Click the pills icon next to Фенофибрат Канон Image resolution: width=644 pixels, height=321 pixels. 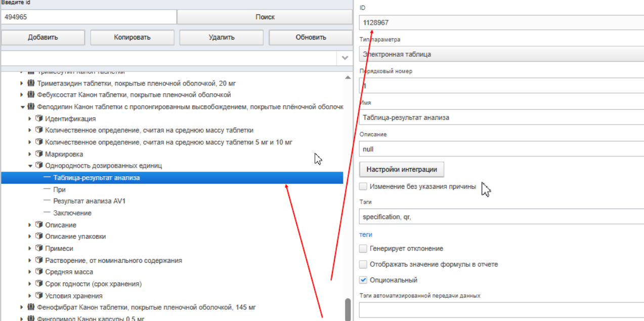coord(31,307)
